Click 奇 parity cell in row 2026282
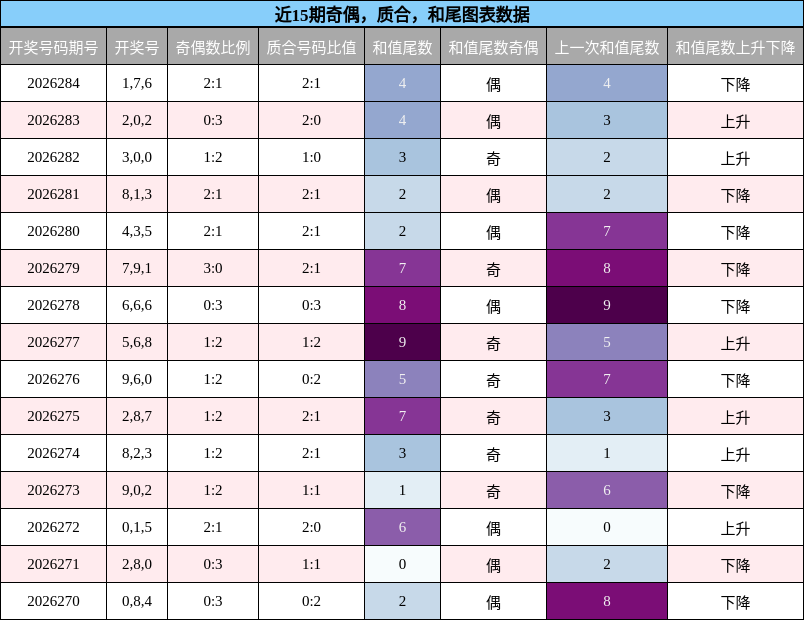 point(493,158)
